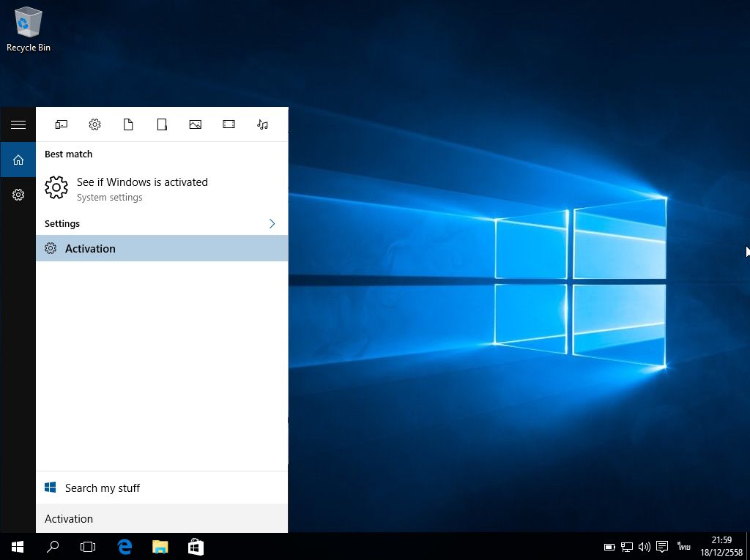Open the search sidebar's settings gear
Screen dimensions: 750x560
click(x=18, y=195)
